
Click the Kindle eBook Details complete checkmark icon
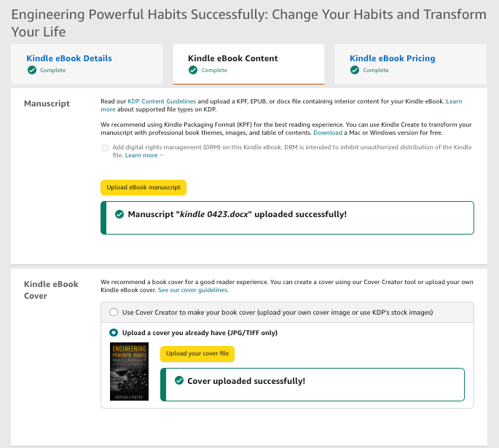point(31,71)
